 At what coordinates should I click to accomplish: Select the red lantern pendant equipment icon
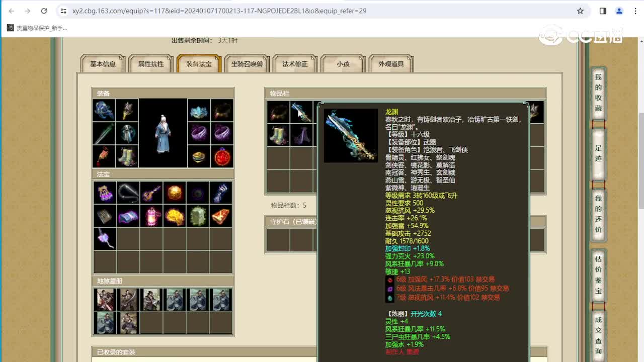(x=104, y=156)
